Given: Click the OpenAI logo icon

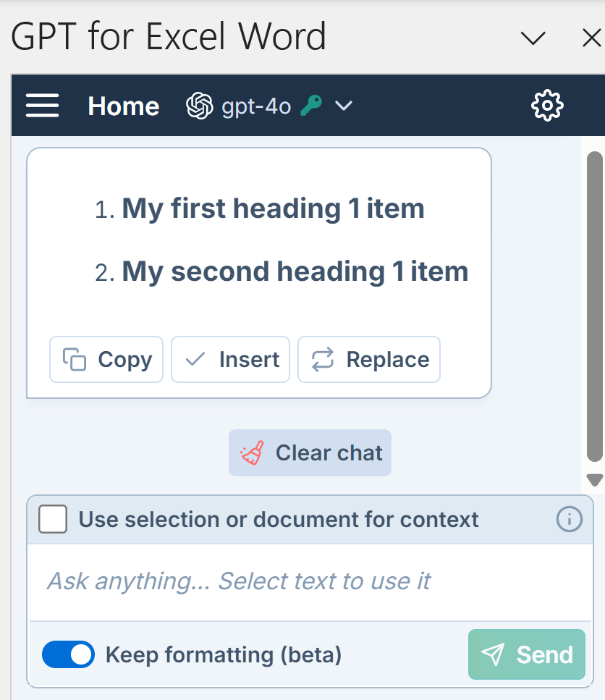Looking at the screenshot, I should 200,106.
